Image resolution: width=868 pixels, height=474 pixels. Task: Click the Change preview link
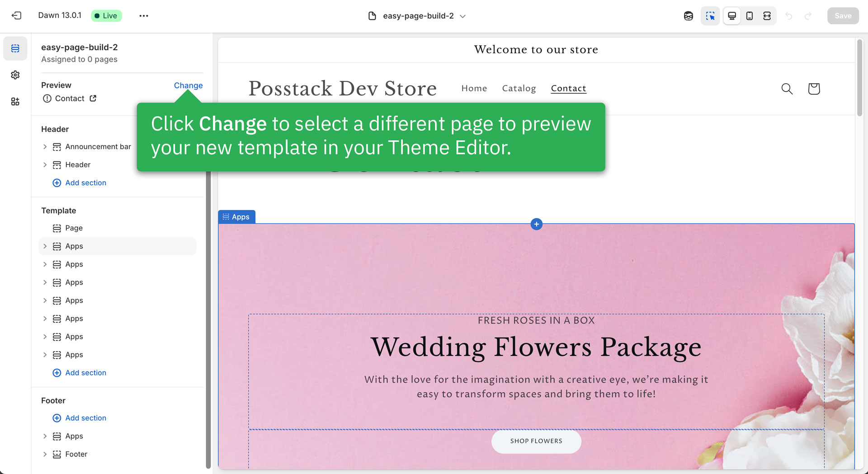188,85
